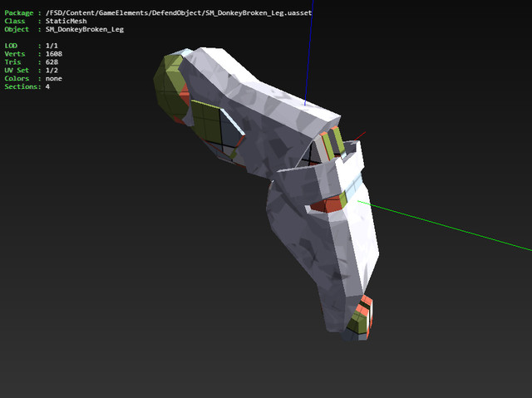The image size is (532, 398).
Task: Select the blue vertical axis line
Action: 308,52
